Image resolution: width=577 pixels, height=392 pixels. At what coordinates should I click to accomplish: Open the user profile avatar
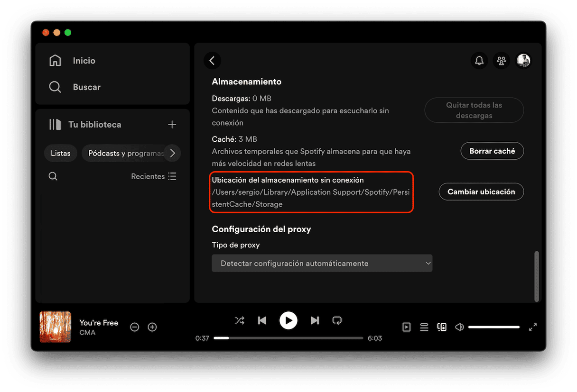pyautogui.click(x=523, y=61)
